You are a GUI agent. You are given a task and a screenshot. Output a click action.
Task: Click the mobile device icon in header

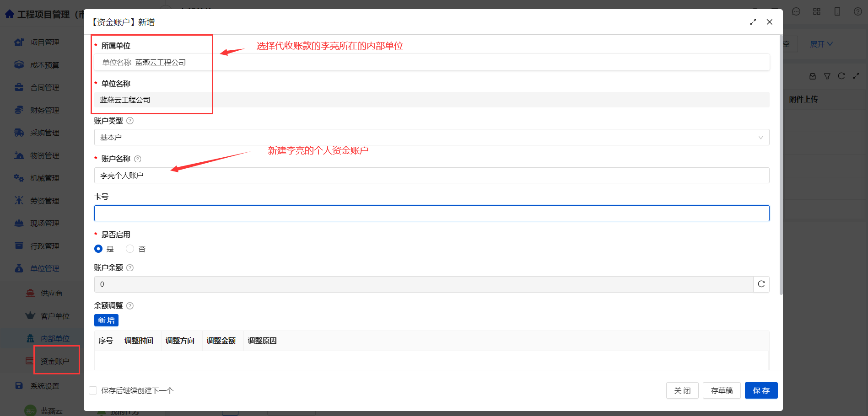[x=837, y=11]
